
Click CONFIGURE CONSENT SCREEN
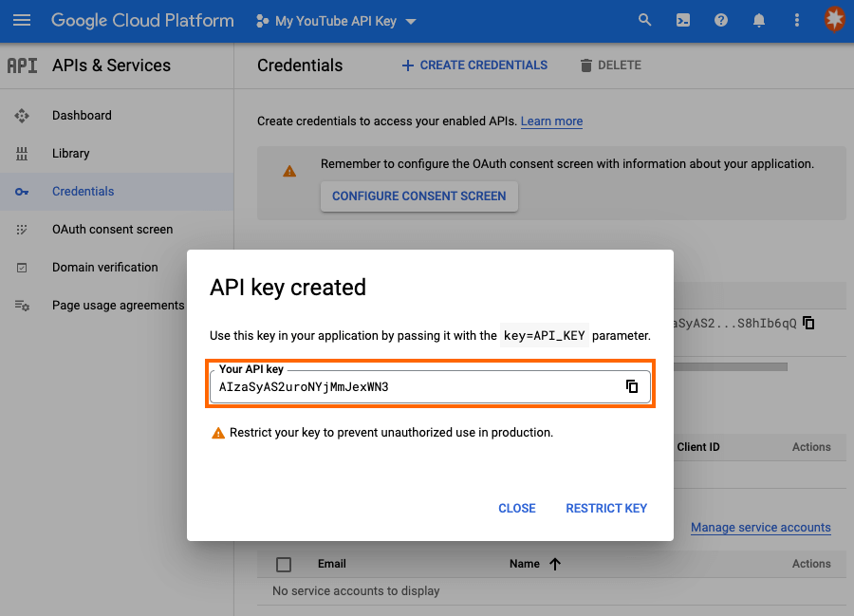pos(418,196)
